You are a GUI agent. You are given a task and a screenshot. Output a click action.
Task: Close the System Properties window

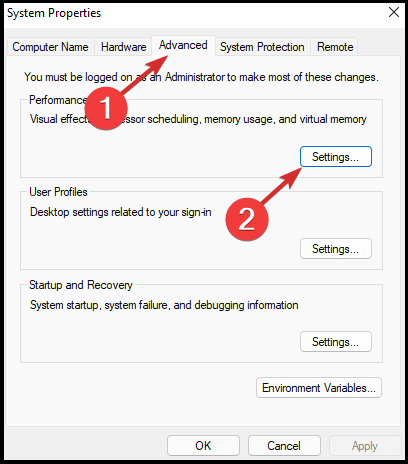pyautogui.click(x=394, y=13)
